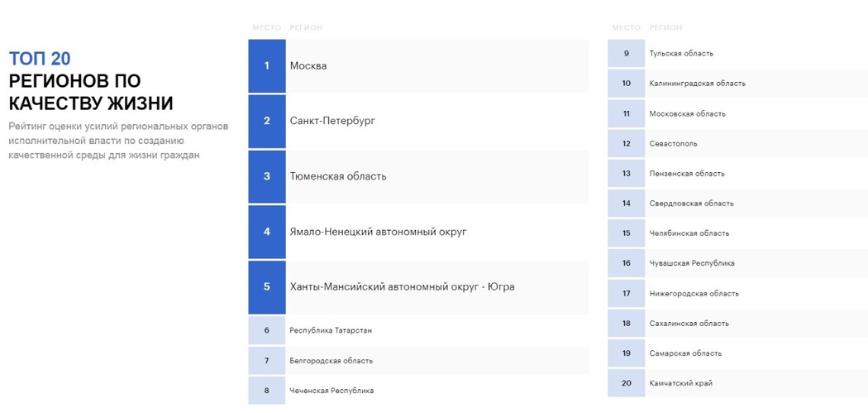This screenshot has height=413, width=868.
Task: Select Калининградская область entry
Action: [x=737, y=84]
